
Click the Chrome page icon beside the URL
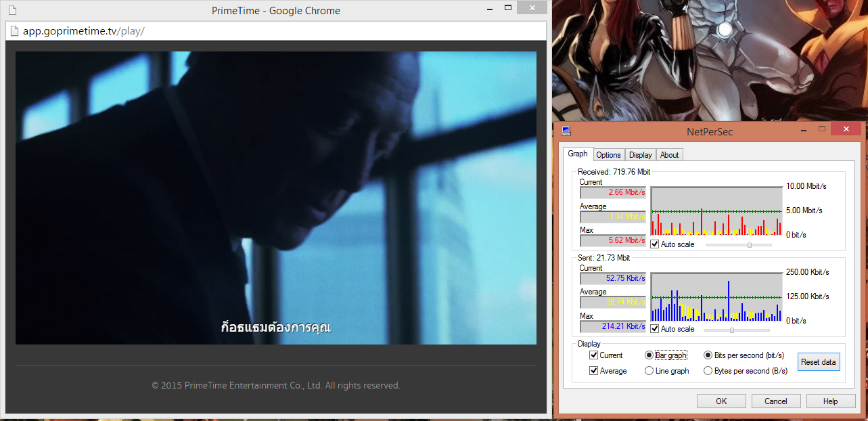click(x=14, y=31)
